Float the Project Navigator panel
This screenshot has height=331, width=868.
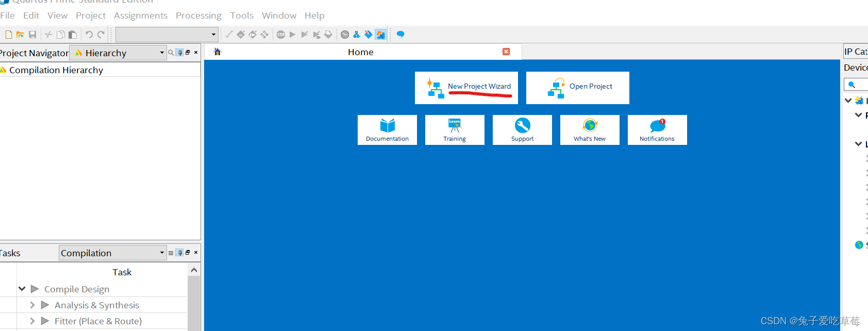(x=188, y=53)
